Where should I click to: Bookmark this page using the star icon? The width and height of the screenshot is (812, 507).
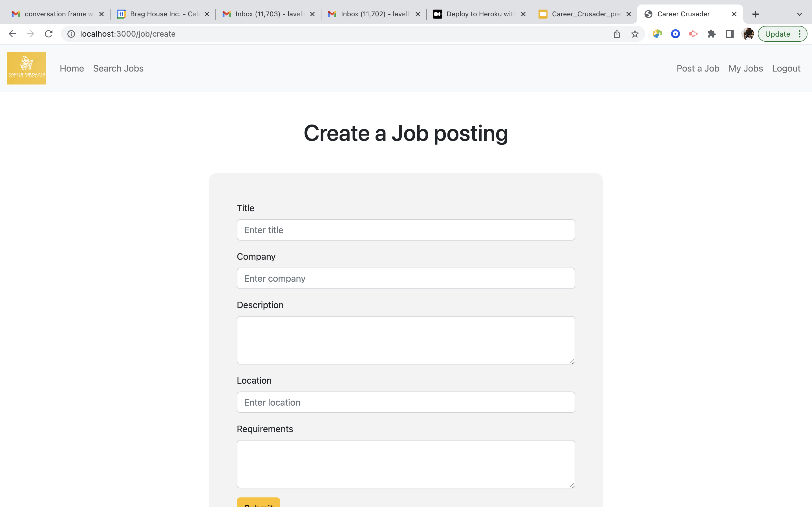click(x=634, y=34)
